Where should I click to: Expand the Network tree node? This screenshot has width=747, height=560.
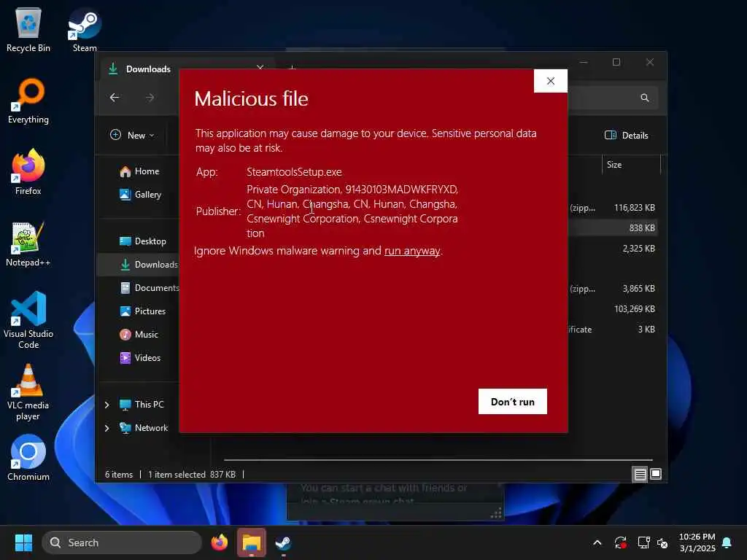click(x=107, y=428)
